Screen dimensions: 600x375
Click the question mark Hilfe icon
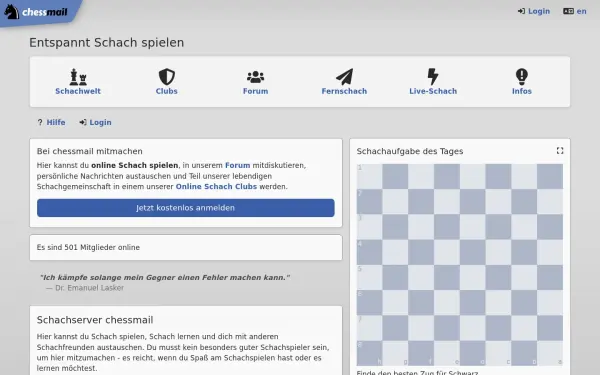(x=40, y=122)
